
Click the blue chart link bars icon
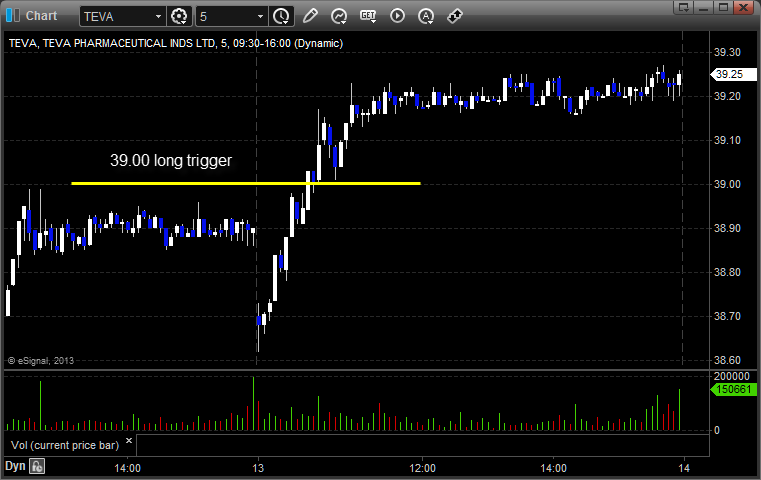tap(13, 16)
